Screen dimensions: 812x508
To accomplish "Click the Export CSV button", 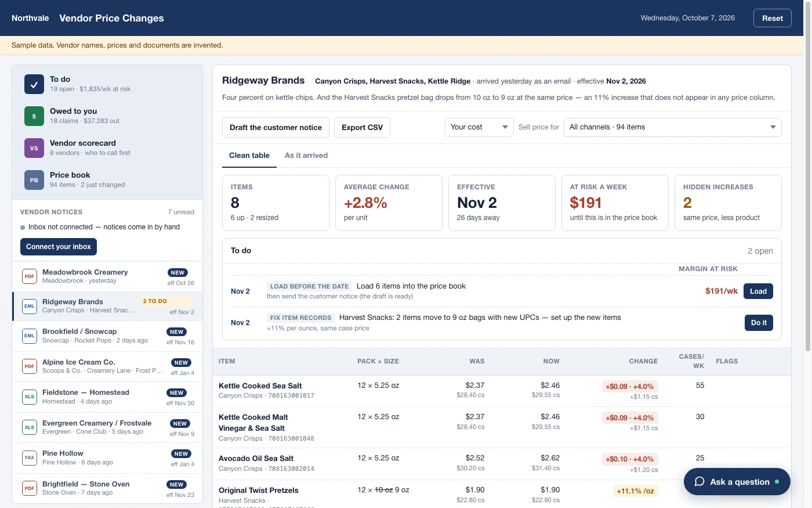I will pyautogui.click(x=362, y=127).
